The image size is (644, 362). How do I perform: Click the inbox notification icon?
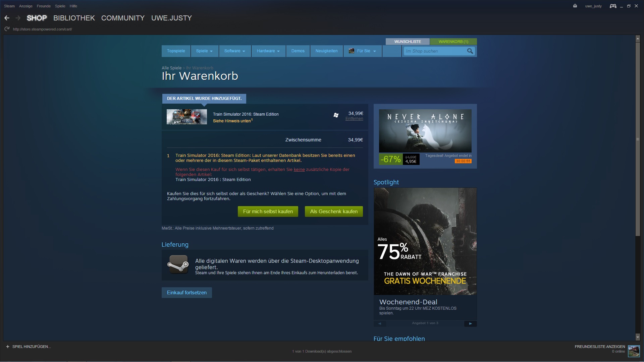[x=575, y=6]
